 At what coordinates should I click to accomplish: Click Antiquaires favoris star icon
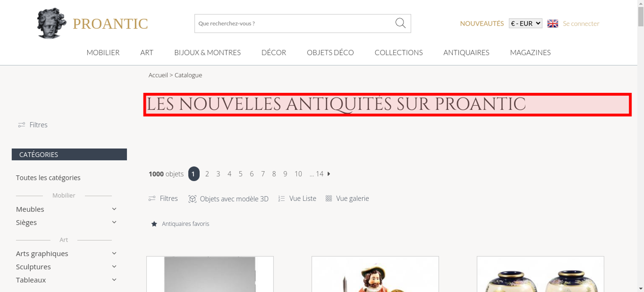pos(154,224)
